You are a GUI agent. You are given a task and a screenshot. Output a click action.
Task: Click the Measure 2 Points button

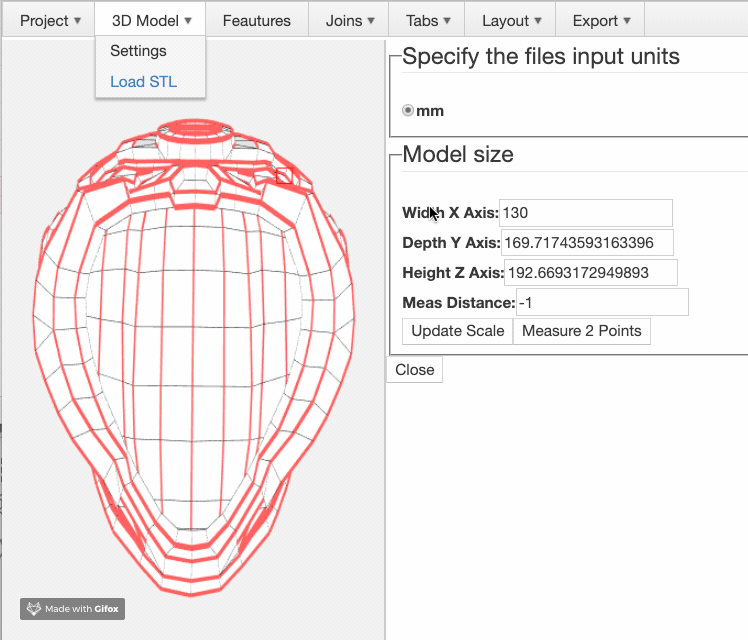tap(582, 331)
